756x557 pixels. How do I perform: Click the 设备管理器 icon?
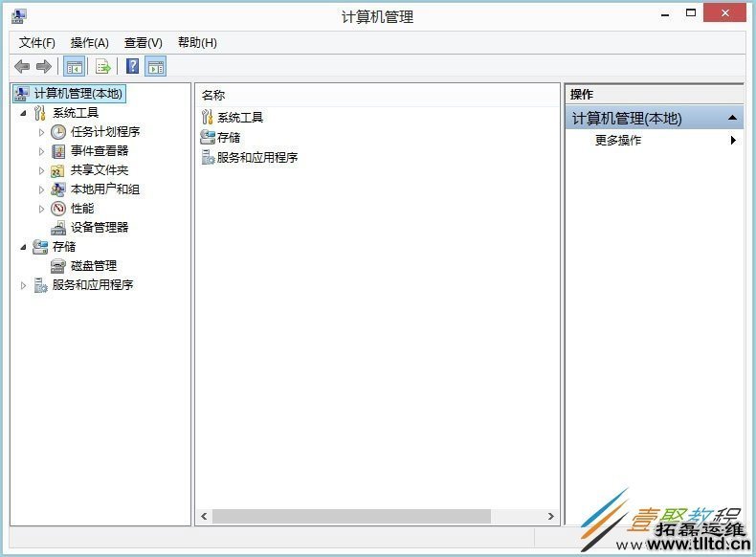click(x=58, y=228)
